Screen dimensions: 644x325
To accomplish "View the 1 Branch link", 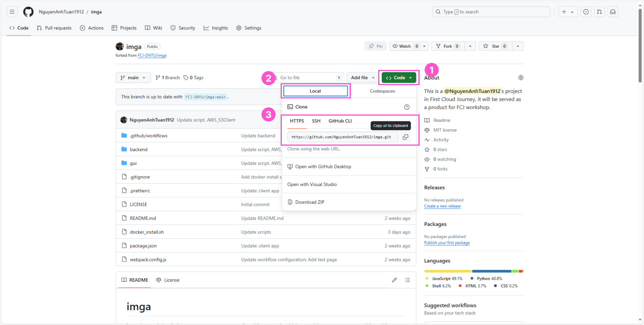I will click(x=167, y=77).
